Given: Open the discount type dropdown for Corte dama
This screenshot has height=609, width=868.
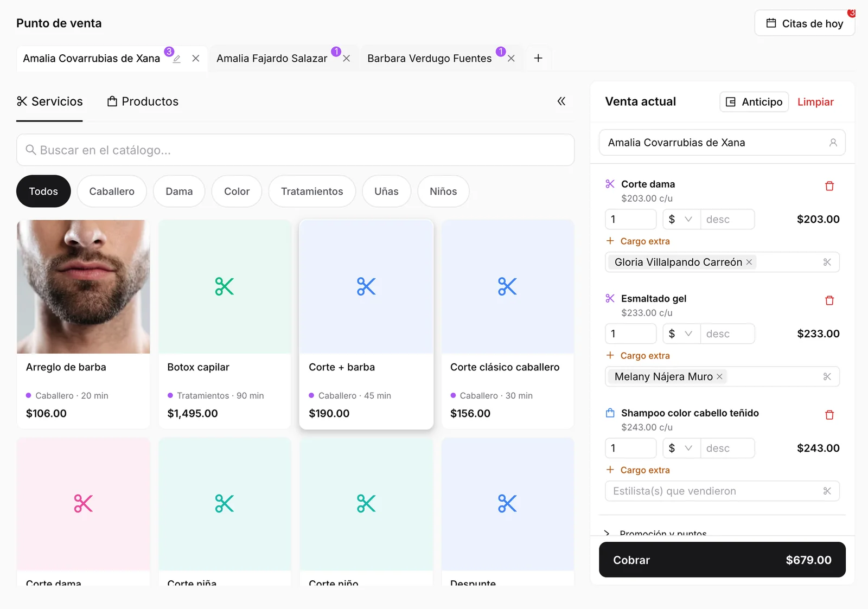Looking at the screenshot, I should [x=681, y=219].
